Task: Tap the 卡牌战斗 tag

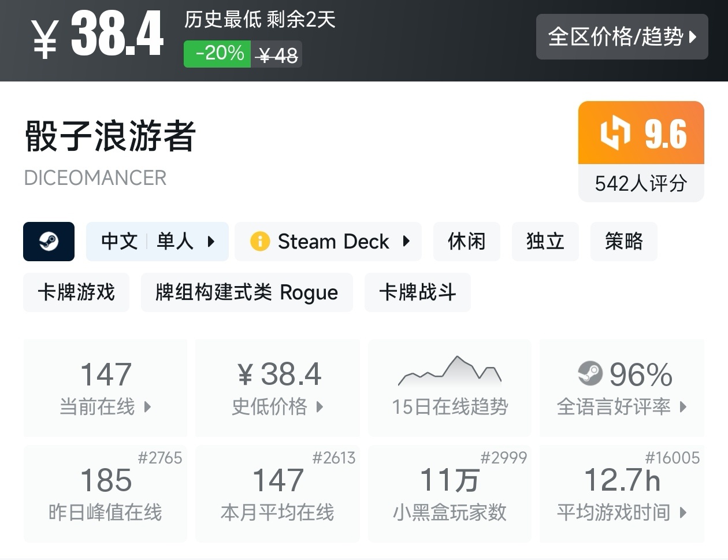Action: (x=417, y=292)
